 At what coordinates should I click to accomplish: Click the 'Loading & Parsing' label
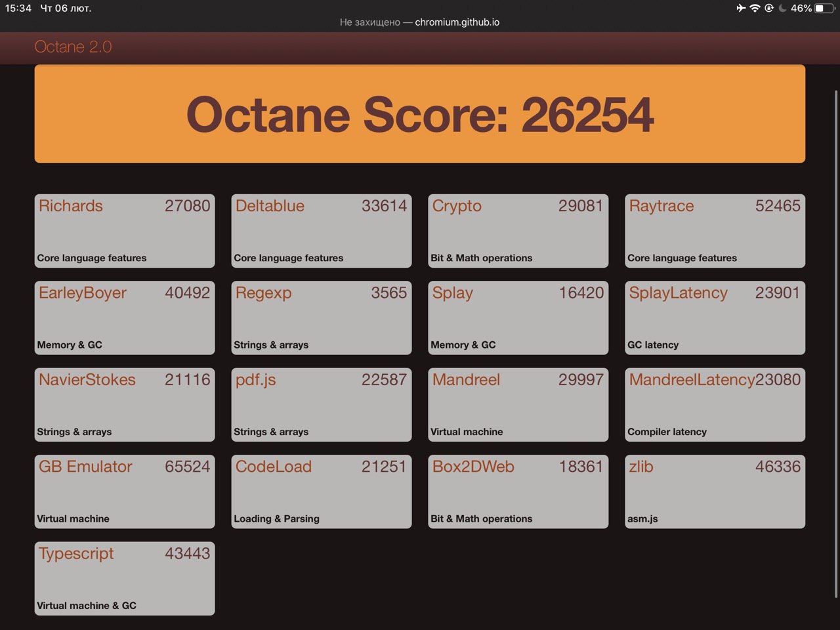(x=276, y=519)
